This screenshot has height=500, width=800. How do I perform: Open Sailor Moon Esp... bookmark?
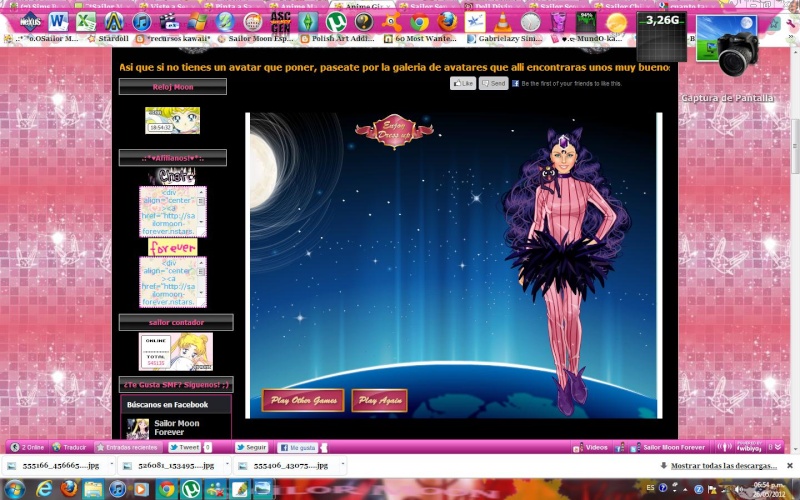[255, 38]
